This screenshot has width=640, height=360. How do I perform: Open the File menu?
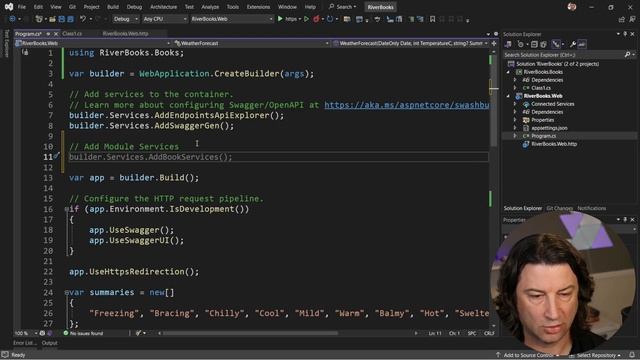tap(22, 7)
